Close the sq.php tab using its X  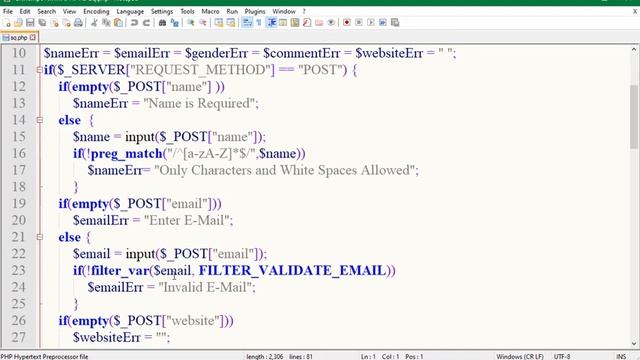(33, 38)
